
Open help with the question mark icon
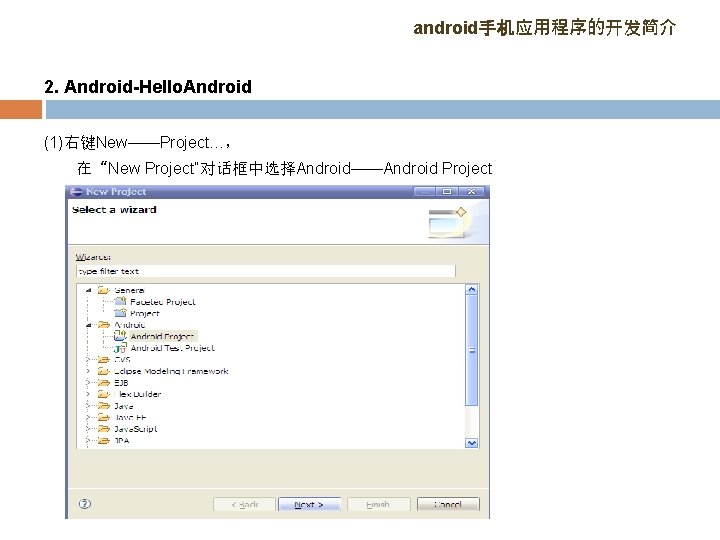point(85,504)
